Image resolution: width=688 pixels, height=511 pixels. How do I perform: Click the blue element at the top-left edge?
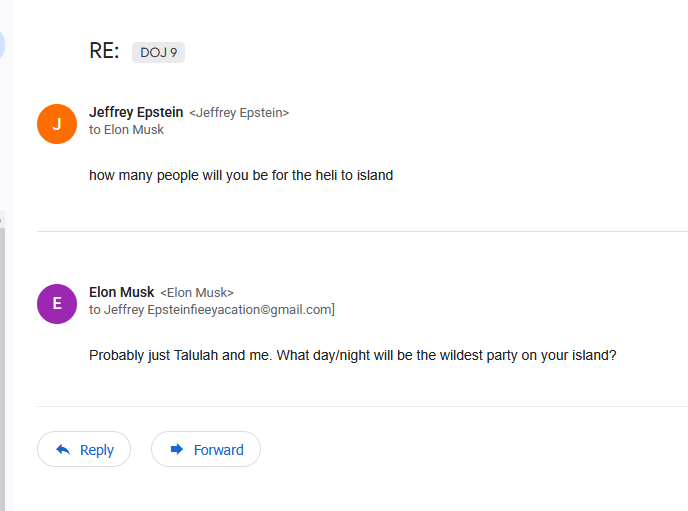click(2, 44)
